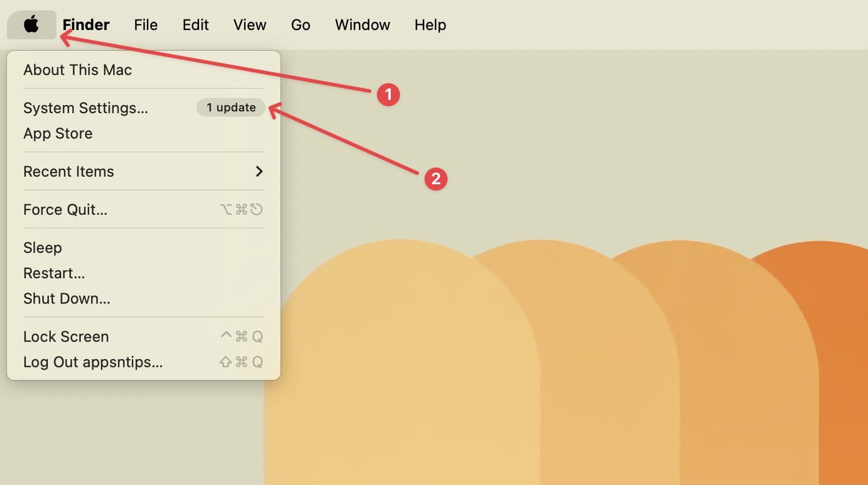Open the View menu
This screenshot has height=485, width=868.
[x=250, y=25]
